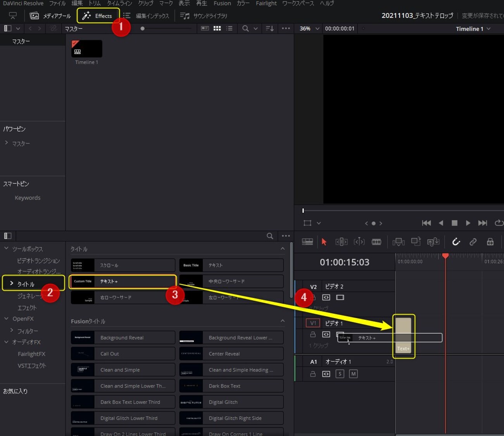The image size is (504, 436).
Task: Adjust the media pool thumbnail size slider
Action: tap(143, 28)
